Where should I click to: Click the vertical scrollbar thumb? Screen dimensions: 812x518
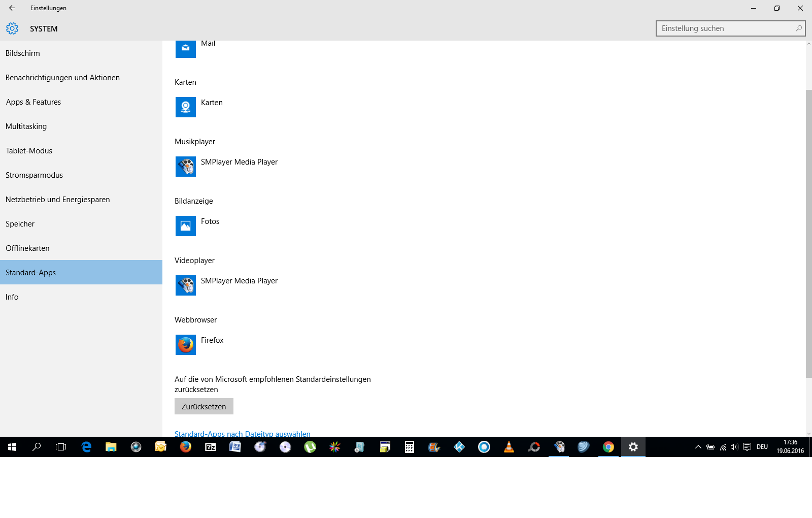coord(809,234)
